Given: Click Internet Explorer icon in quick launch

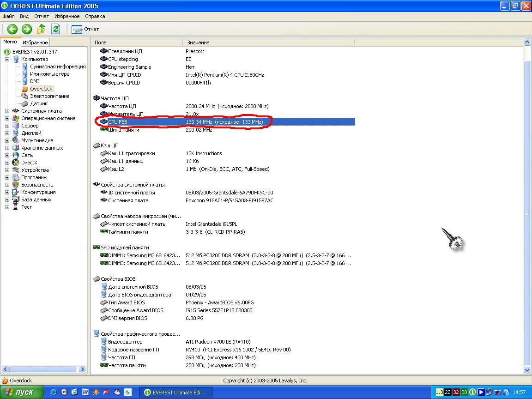Looking at the screenshot, I should click(x=54, y=392).
